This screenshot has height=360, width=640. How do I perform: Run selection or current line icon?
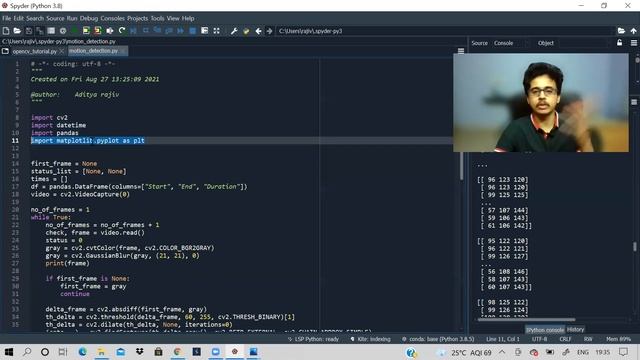pyautogui.click(x=110, y=31)
